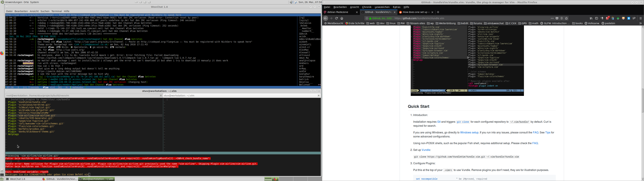The image size is (644, 181).
Task: Save page to Pocket icon
Action: [x=557, y=18]
